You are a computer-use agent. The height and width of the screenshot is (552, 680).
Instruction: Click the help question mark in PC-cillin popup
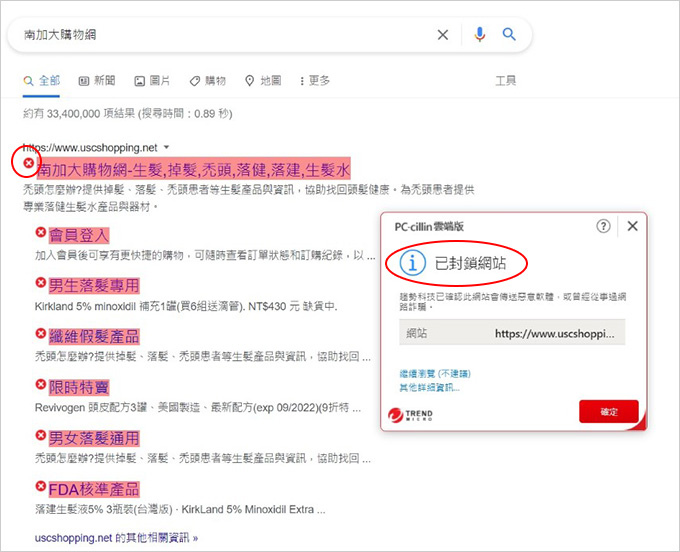603,226
